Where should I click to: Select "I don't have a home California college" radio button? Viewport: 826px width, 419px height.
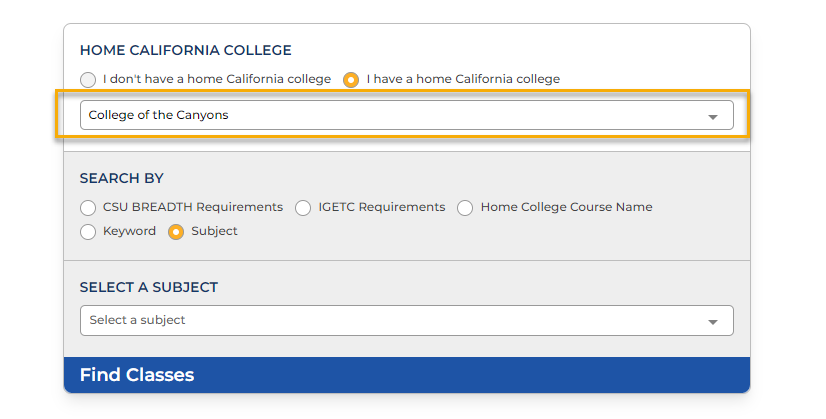point(88,80)
